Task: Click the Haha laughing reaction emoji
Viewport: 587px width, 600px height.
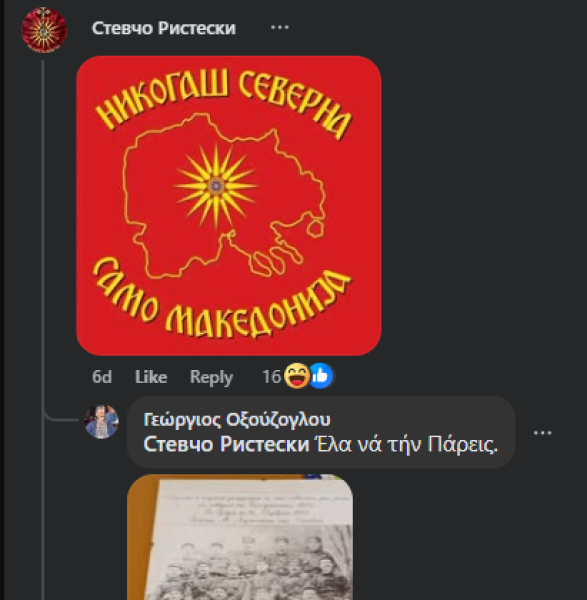Action: pyautogui.click(x=297, y=376)
